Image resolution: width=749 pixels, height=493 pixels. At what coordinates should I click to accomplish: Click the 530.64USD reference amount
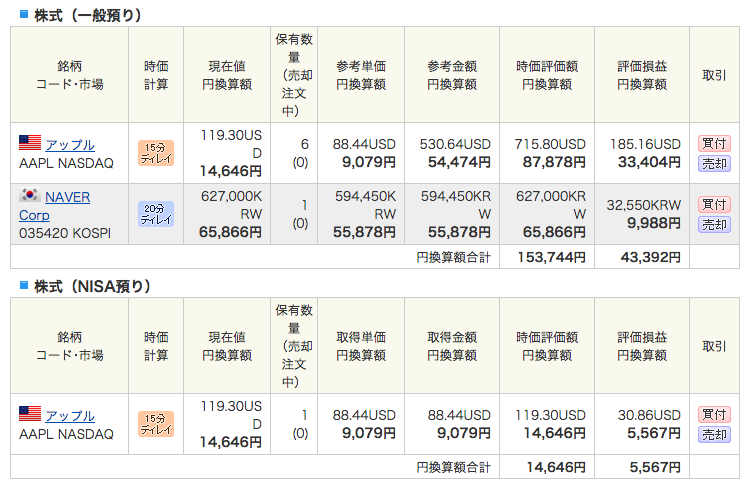(455, 144)
